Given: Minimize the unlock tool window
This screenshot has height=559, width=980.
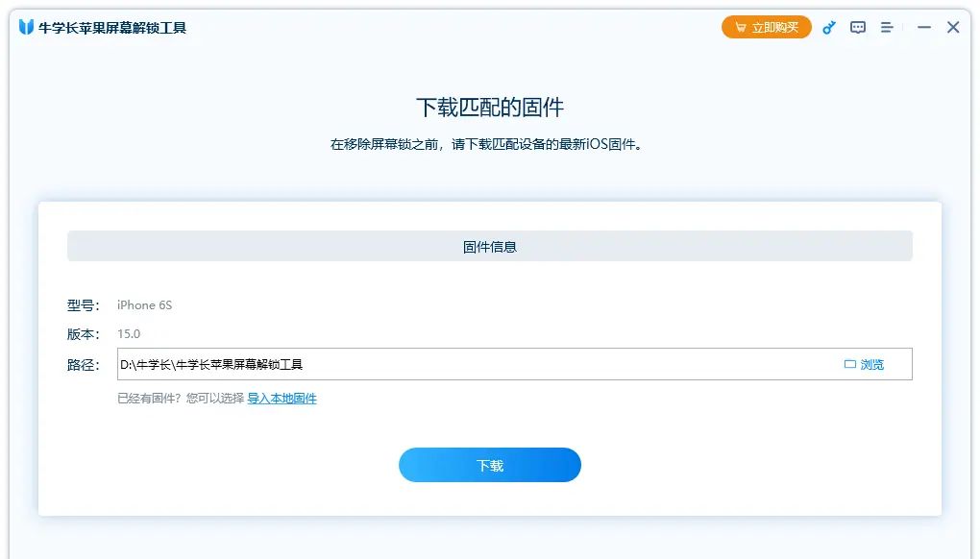Looking at the screenshot, I should pyautogui.click(x=923, y=28).
